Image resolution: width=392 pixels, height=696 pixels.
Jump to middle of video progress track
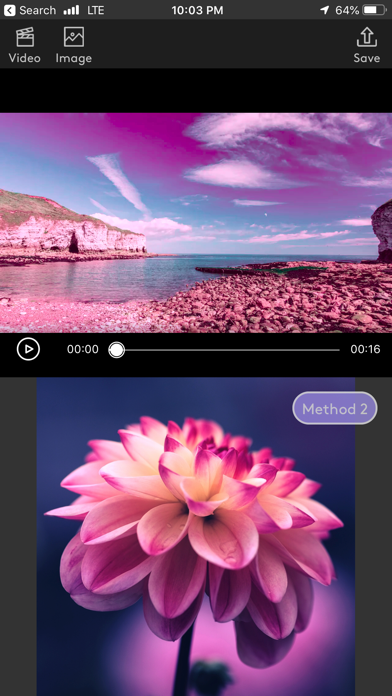(x=225, y=350)
